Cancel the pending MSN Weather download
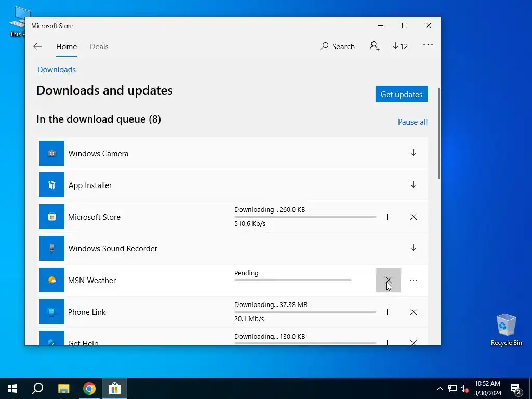Viewport: 532px width, 399px height. click(389, 280)
